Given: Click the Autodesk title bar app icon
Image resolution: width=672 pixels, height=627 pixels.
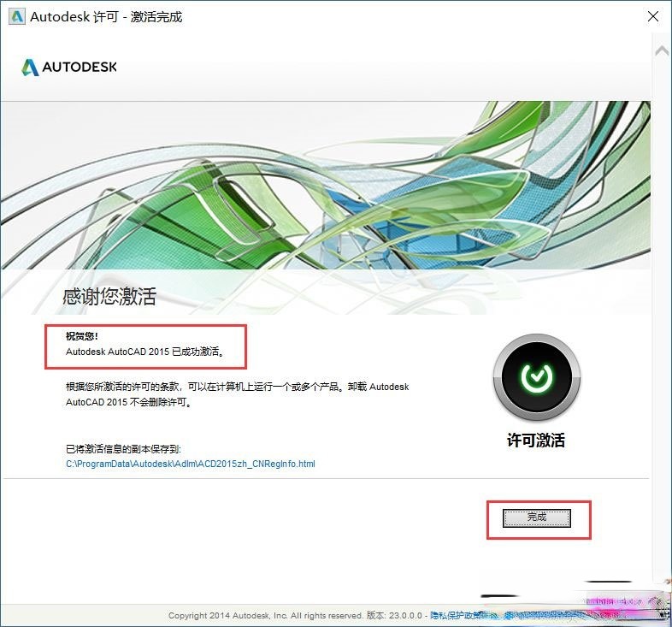Looking at the screenshot, I should (17, 16).
